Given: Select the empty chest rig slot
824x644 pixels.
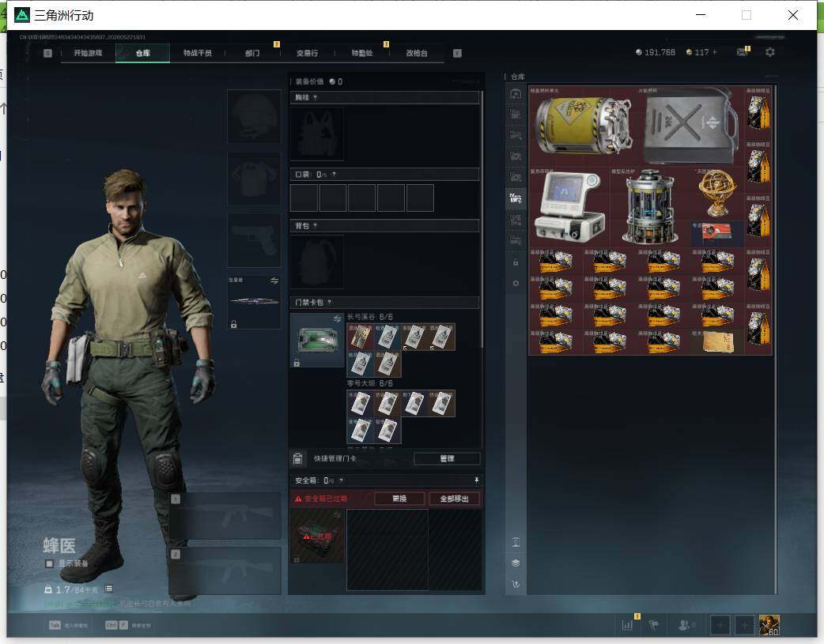Looking at the screenshot, I should tap(317, 134).
